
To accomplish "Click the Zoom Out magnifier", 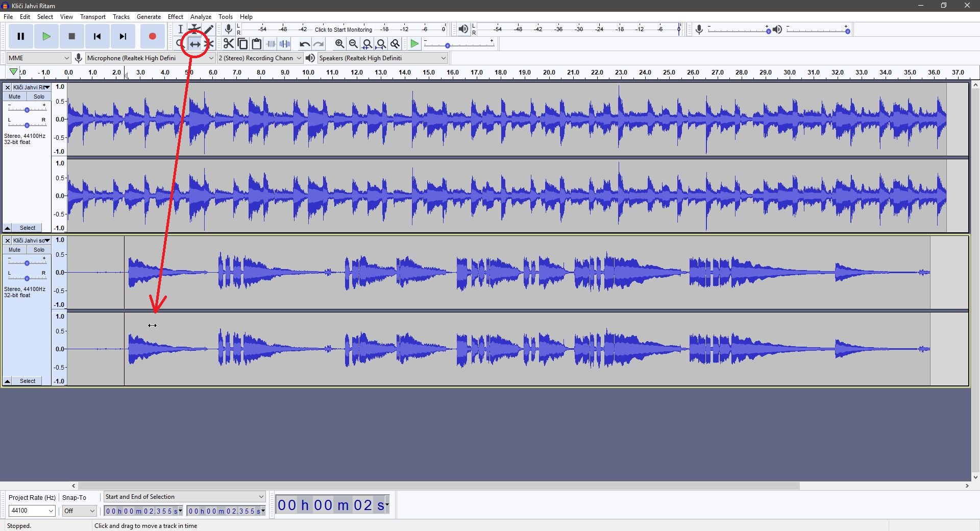I will pyautogui.click(x=353, y=44).
